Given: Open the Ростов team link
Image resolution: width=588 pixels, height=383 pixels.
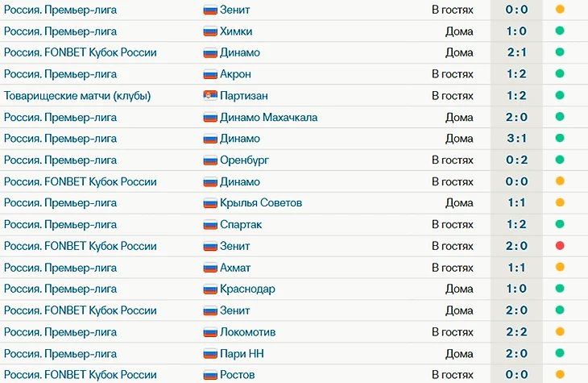Looking at the screenshot, I should (x=238, y=375).
